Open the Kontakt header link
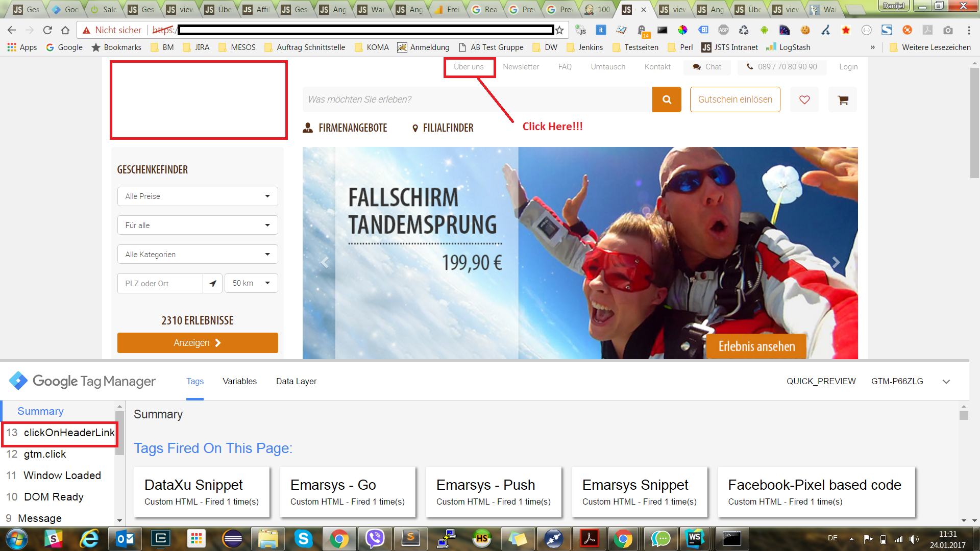The width and height of the screenshot is (980, 551). (x=657, y=67)
